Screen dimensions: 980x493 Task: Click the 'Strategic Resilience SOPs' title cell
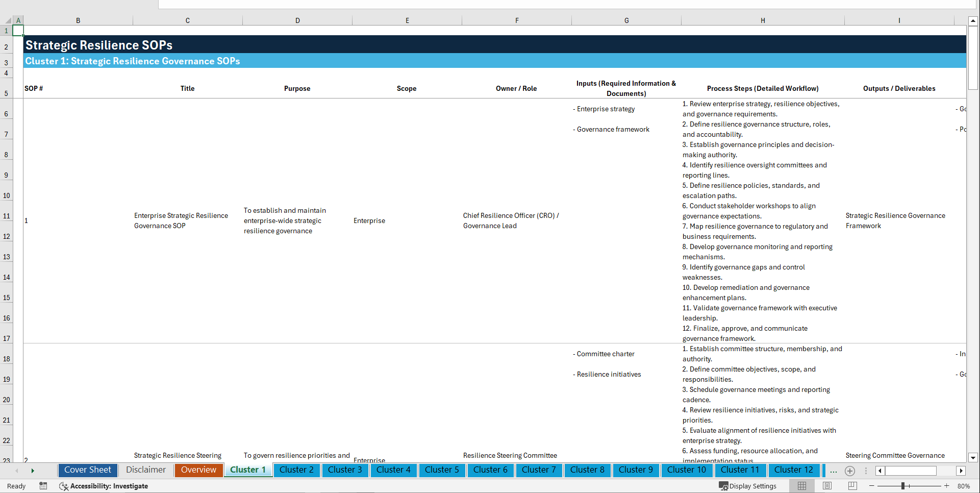[99, 45]
